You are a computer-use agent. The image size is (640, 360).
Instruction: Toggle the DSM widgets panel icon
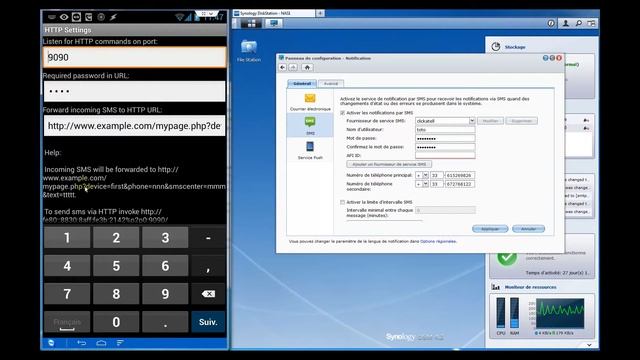591,24
